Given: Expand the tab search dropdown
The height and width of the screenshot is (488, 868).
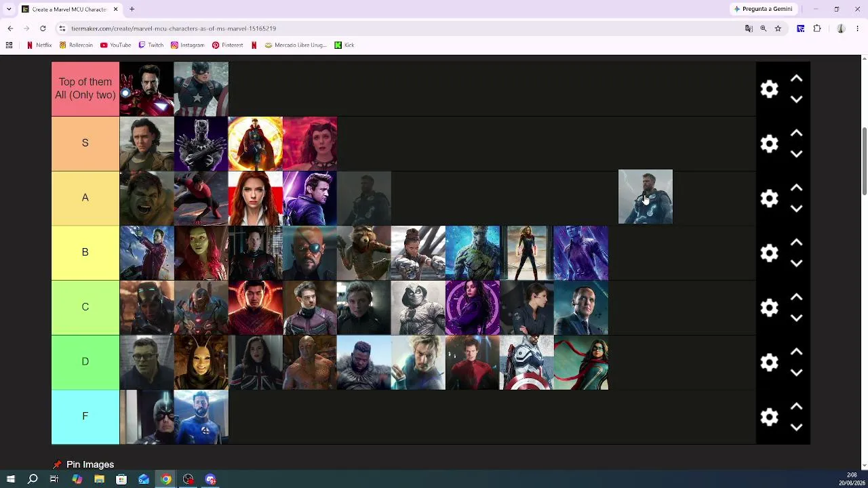Looking at the screenshot, I should [9, 9].
